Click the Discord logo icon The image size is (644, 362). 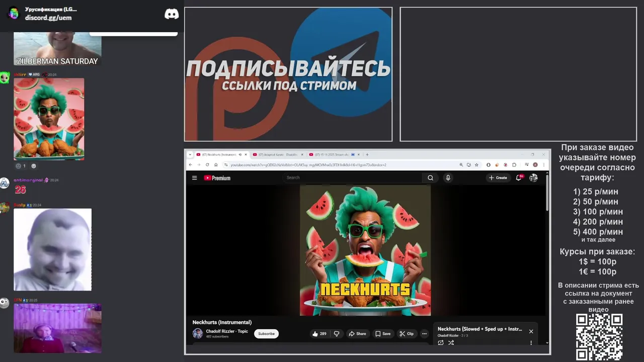[172, 14]
